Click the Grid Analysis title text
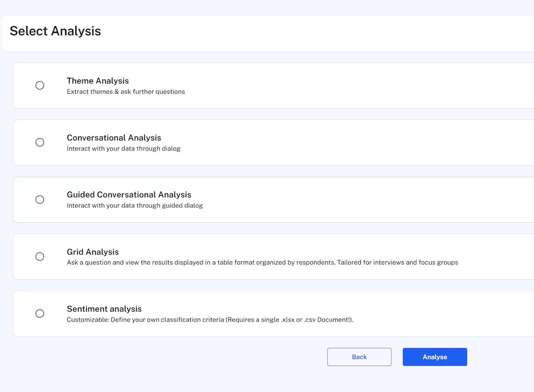534x392 pixels. [x=93, y=252]
